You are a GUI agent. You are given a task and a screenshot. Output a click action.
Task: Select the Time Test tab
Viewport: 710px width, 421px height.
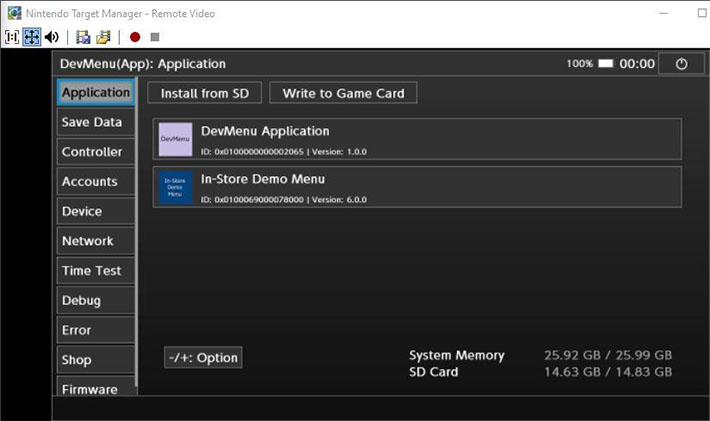[96, 271]
